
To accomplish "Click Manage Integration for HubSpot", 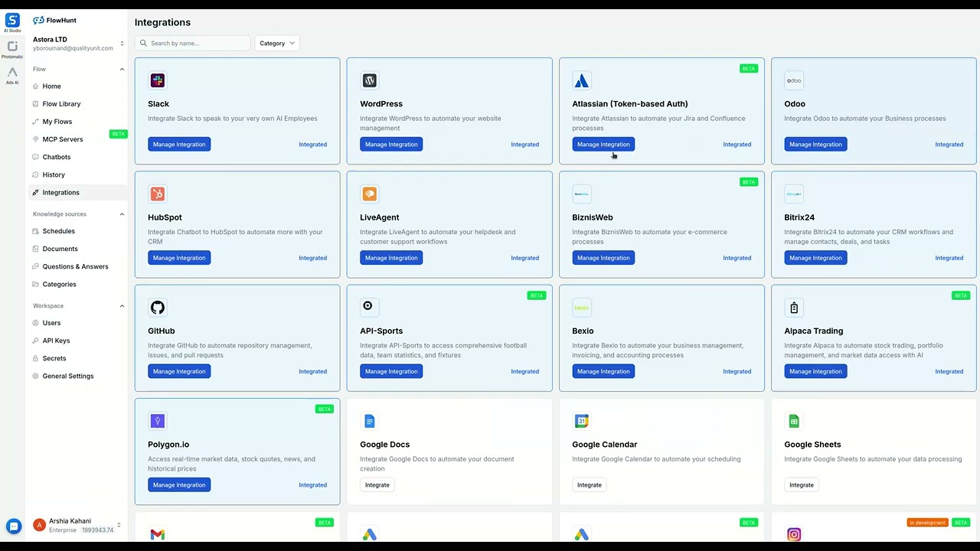I will pyautogui.click(x=179, y=258).
